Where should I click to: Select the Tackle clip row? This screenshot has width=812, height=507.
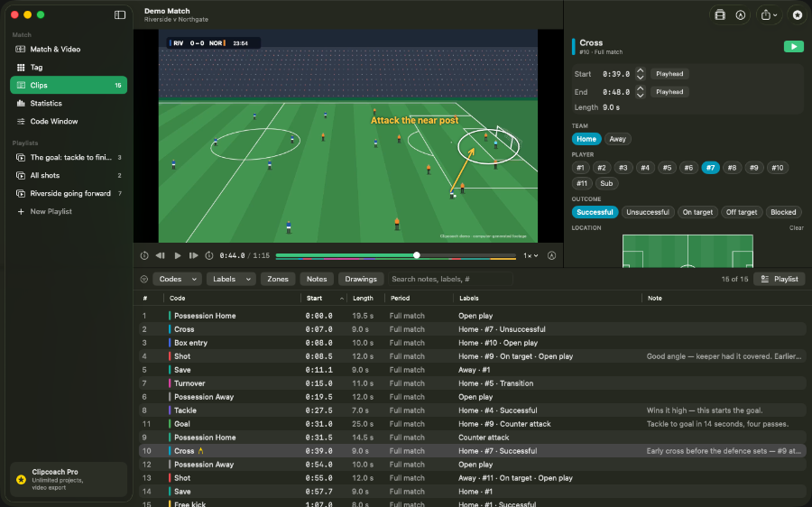(x=472, y=410)
